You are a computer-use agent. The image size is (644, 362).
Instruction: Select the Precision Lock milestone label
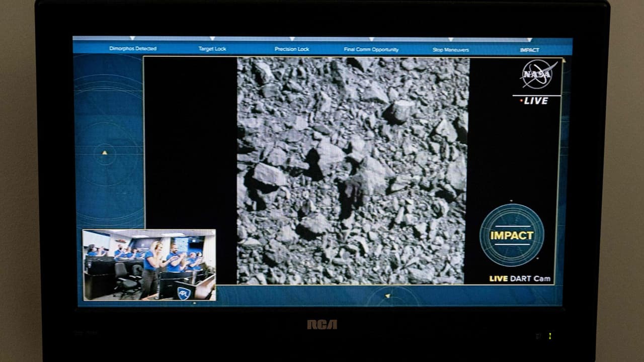click(292, 49)
